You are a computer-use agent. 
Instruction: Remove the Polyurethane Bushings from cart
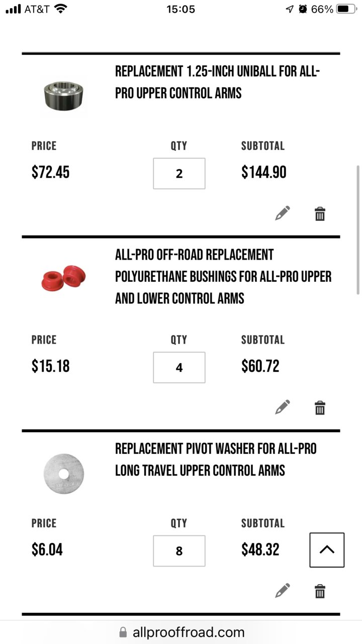[x=320, y=407]
